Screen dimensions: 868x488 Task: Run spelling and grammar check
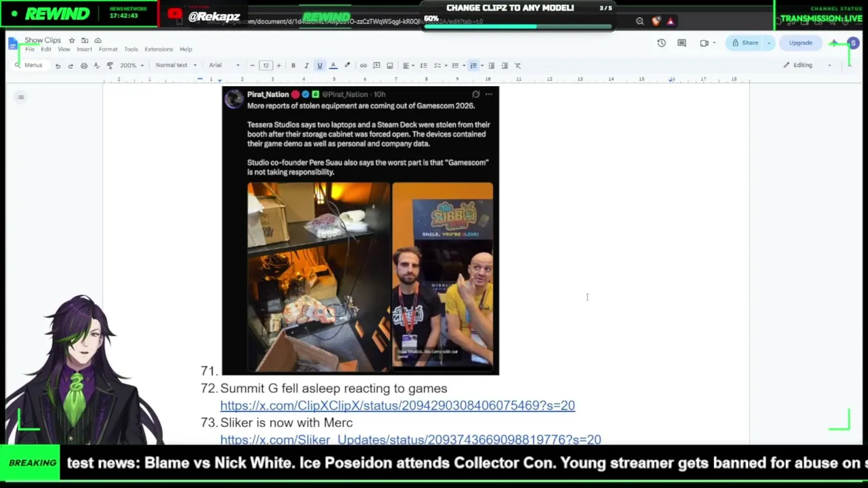tap(97, 66)
